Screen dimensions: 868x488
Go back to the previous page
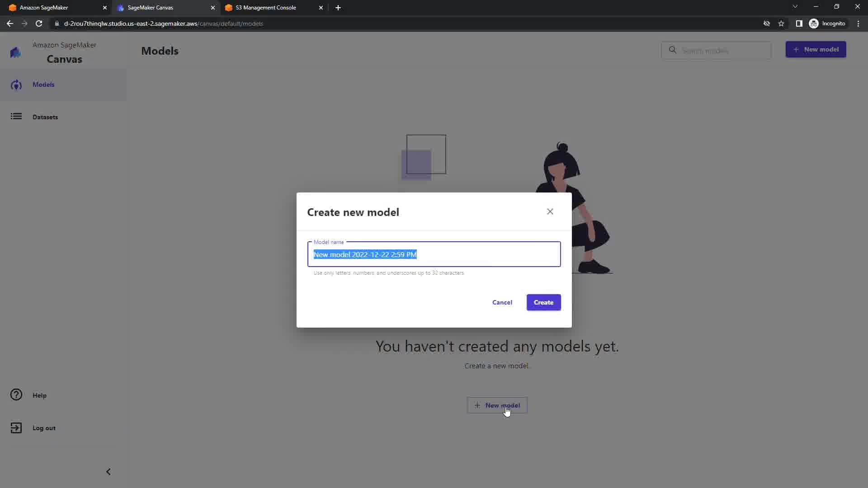[10, 23]
